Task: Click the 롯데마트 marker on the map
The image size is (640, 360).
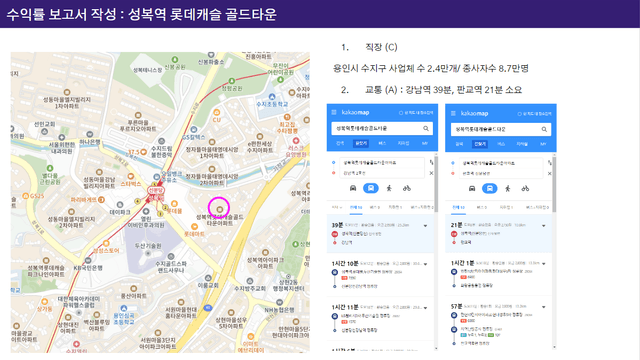Action: (x=194, y=227)
